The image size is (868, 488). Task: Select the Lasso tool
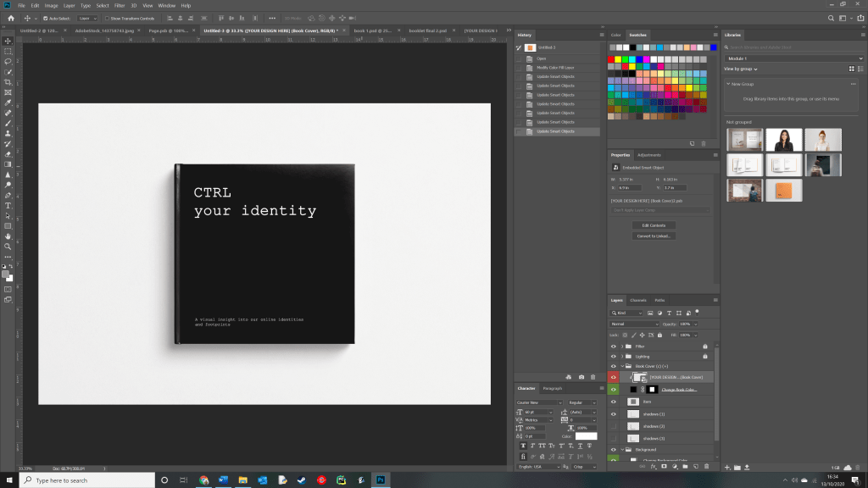pyautogui.click(x=8, y=61)
